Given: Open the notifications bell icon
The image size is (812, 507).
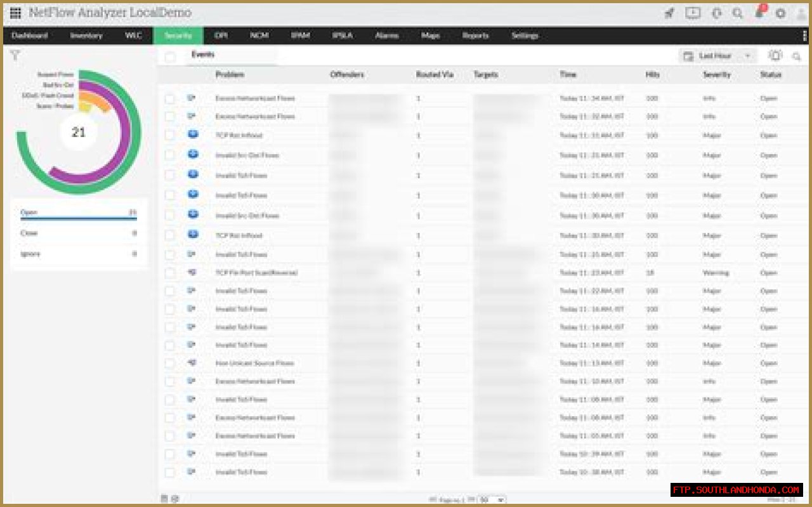Looking at the screenshot, I should pyautogui.click(x=759, y=13).
